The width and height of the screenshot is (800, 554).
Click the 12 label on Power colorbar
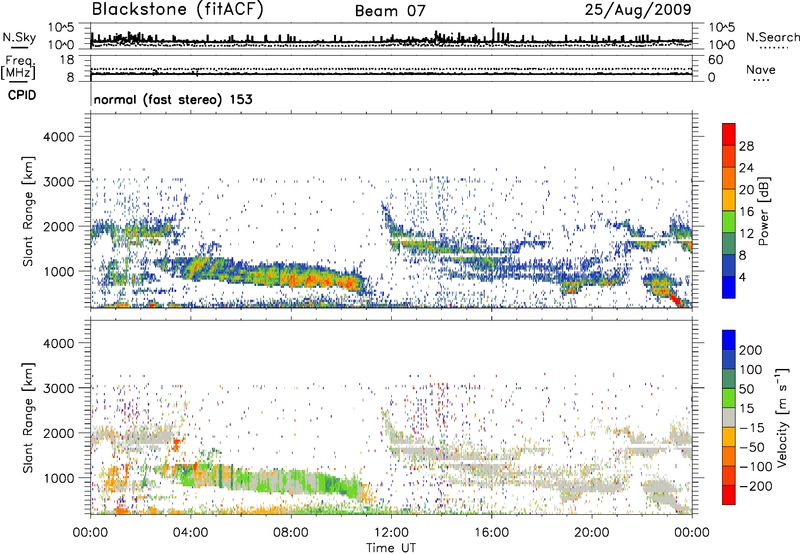(x=746, y=234)
